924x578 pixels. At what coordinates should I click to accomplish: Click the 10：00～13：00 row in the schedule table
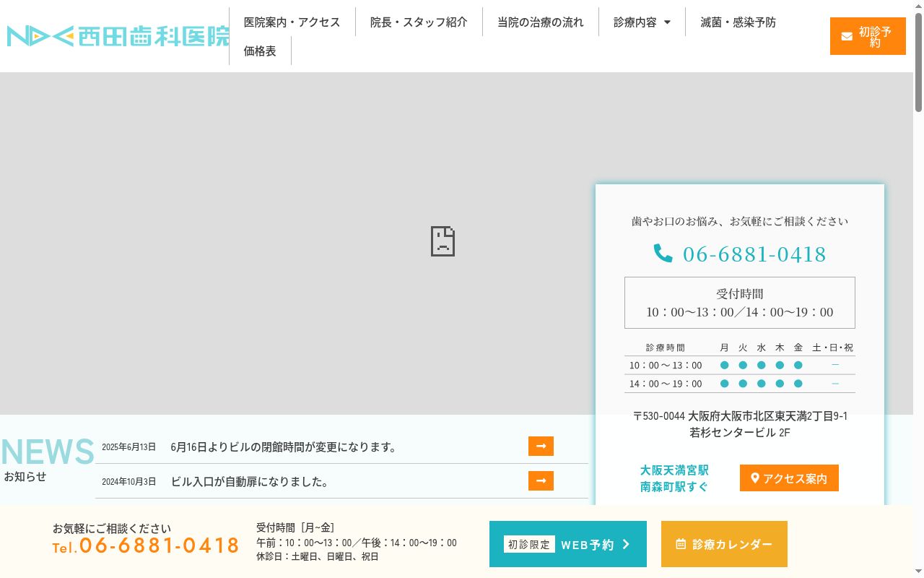click(740, 366)
